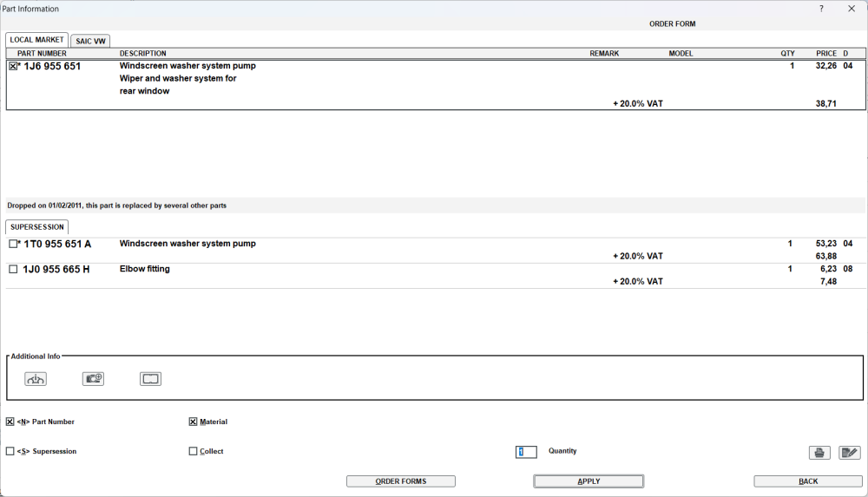Close the Part Information window
The height and width of the screenshot is (497, 868).
(x=852, y=9)
